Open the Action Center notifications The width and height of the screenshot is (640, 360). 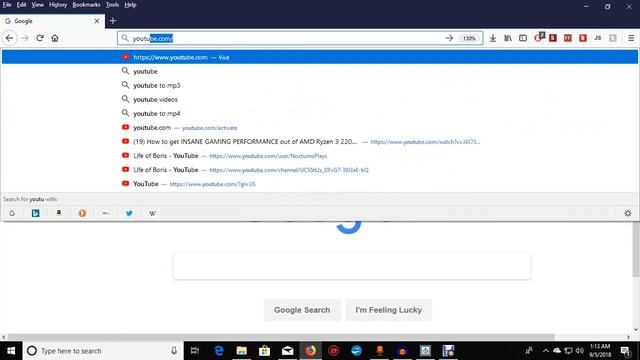pos(625,351)
